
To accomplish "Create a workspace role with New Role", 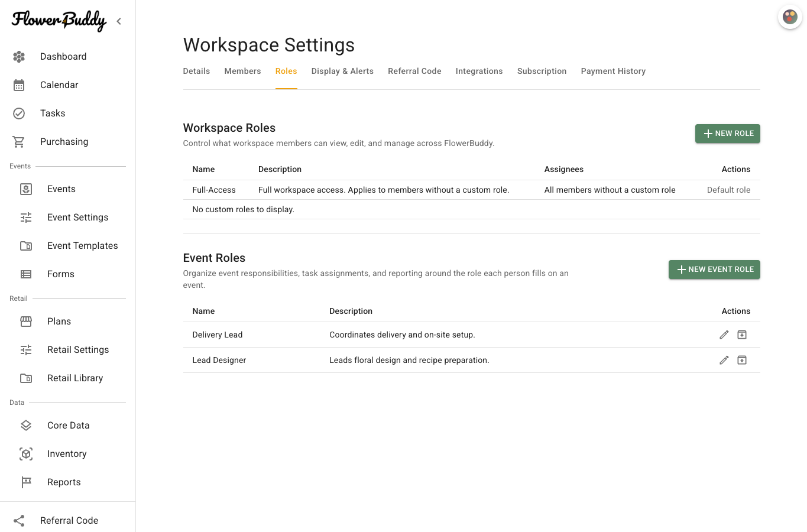I will (x=728, y=134).
